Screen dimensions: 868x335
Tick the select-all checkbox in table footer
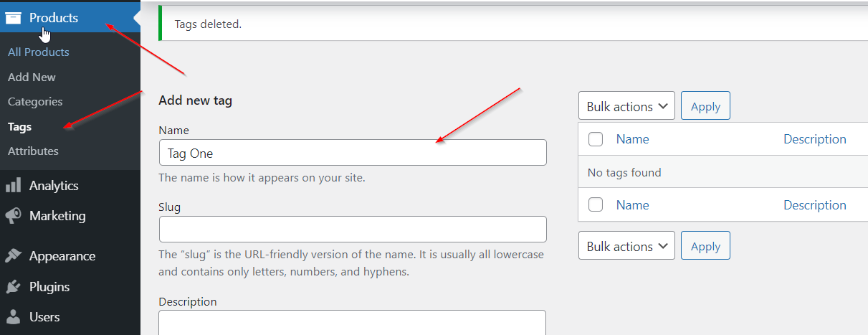596,205
